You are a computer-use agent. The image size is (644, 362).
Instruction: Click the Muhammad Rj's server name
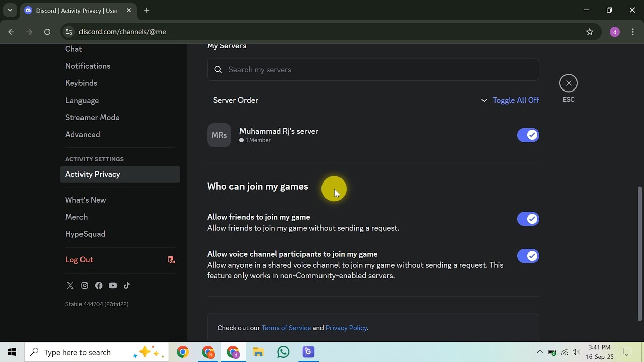click(279, 131)
